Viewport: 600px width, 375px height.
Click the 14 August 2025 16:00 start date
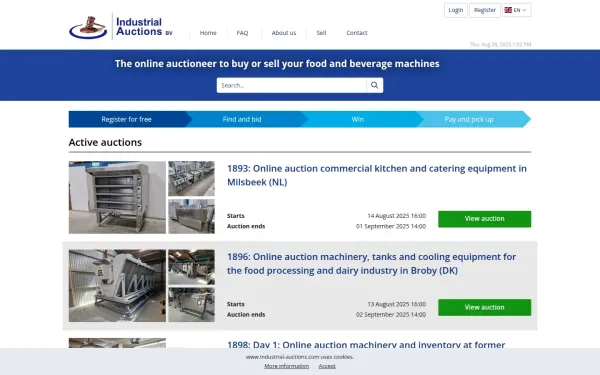click(x=396, y=216)
